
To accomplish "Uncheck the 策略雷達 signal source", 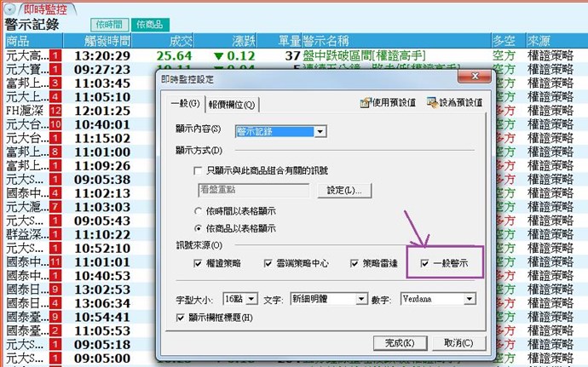I will [x=354, y=263].
